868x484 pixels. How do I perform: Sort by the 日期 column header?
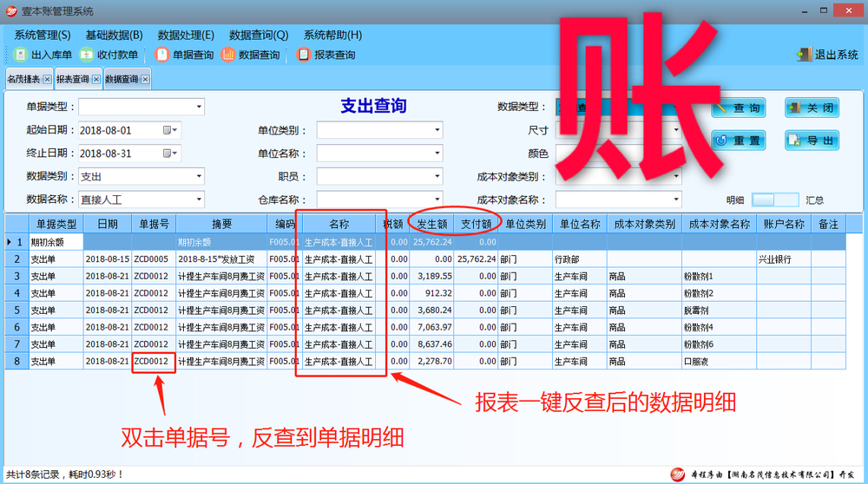(108, 224)
